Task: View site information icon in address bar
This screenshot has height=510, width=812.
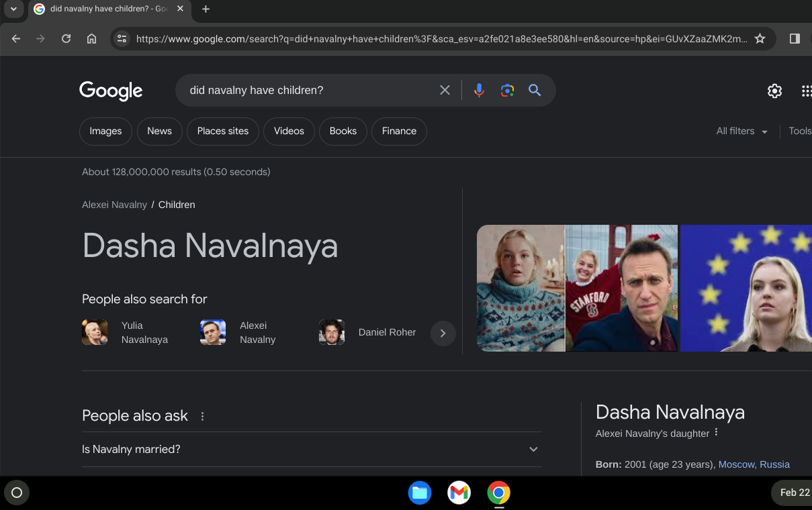Action: (x=122, y=38)
